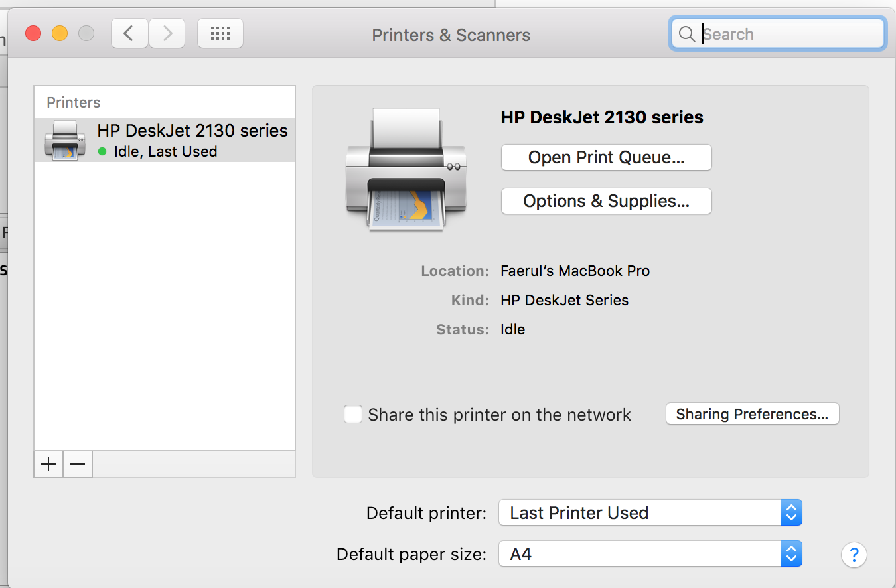Click the large HP DeskJet printer image
Image resolution: width=896 pixels, height=588 pixels.
pyautogui.click(x=406, y=170)
